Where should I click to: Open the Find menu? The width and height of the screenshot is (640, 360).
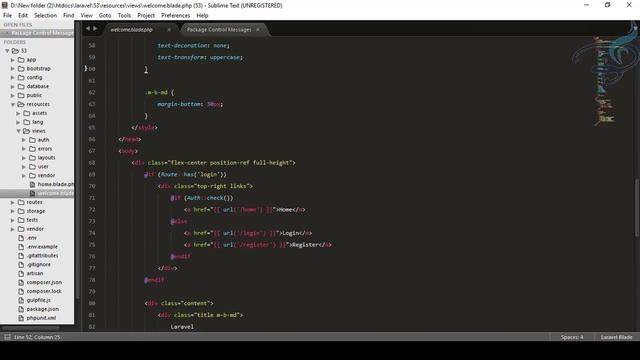[x=69, y=16]
